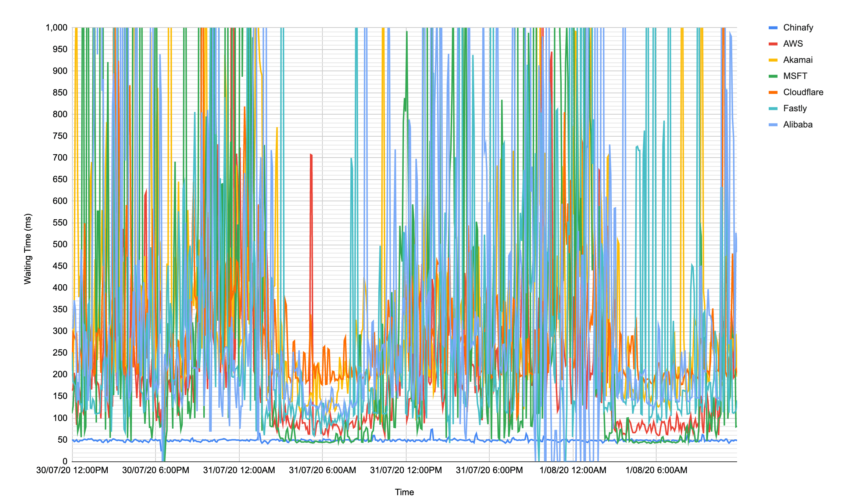Click the 0 y-axis tick label

65,461
